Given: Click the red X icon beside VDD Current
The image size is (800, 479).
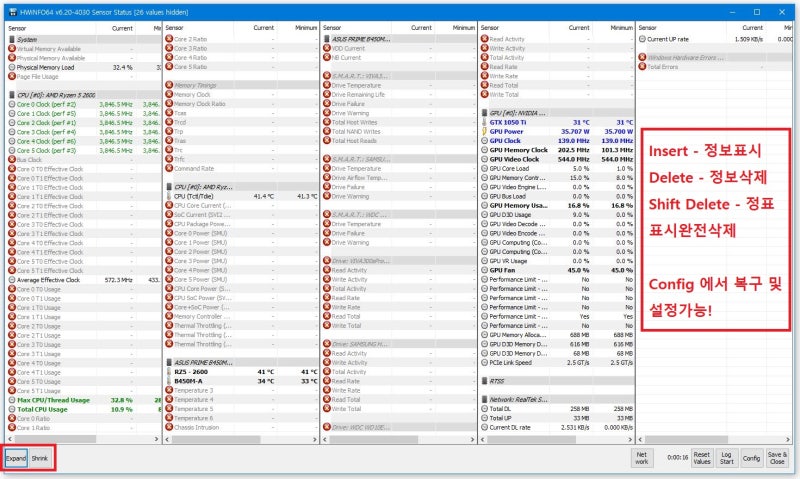Looking at the screenshot, I should click(x=327, y=48).
